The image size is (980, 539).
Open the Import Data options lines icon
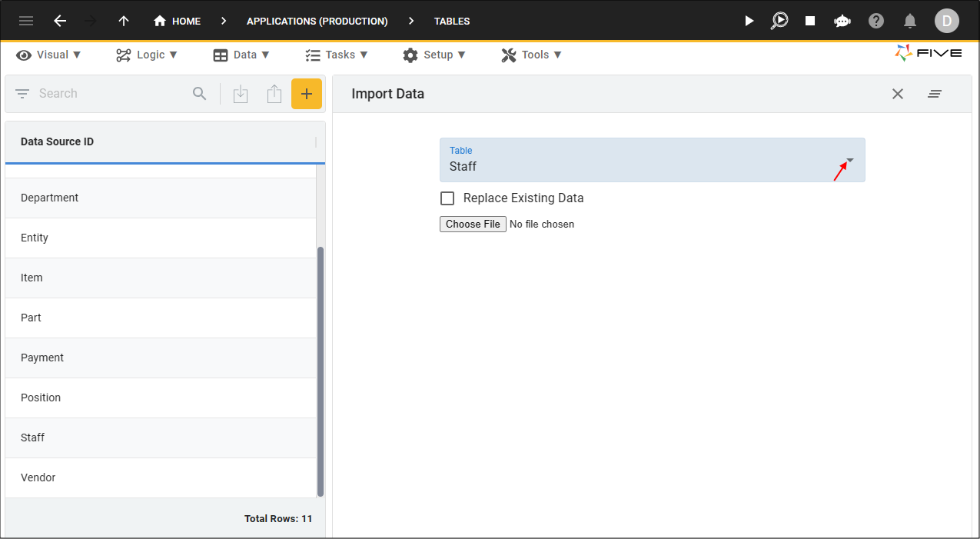click(x=935, y=94)
